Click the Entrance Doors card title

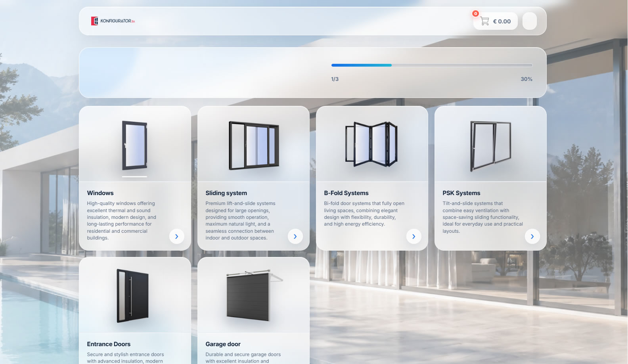pos(109,344)
